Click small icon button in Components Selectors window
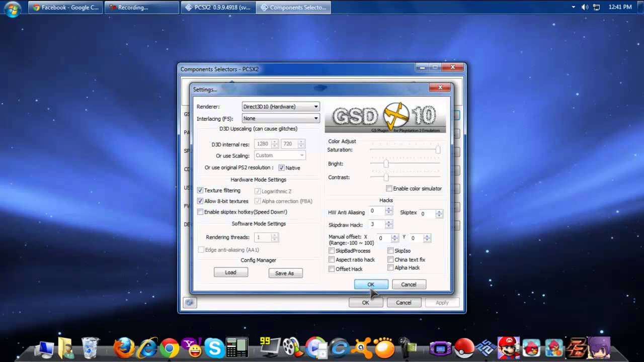The image size is (644, 362). point(189,302)
